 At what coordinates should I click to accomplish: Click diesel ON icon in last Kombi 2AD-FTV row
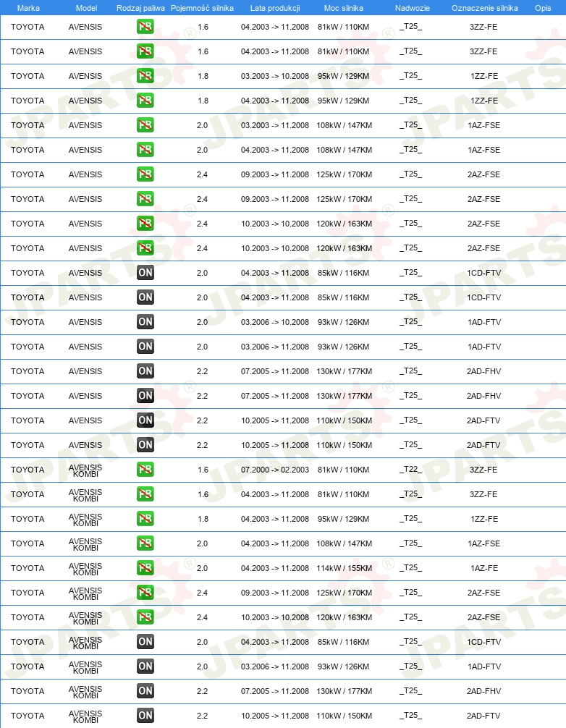[145, 716]
